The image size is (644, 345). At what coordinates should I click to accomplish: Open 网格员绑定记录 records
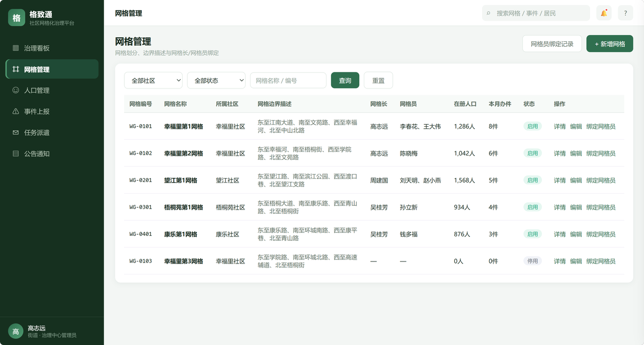point(552,44)
